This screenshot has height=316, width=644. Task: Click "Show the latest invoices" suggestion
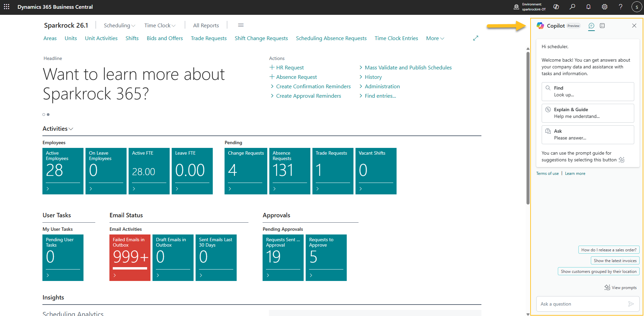(x=615, y=261)
